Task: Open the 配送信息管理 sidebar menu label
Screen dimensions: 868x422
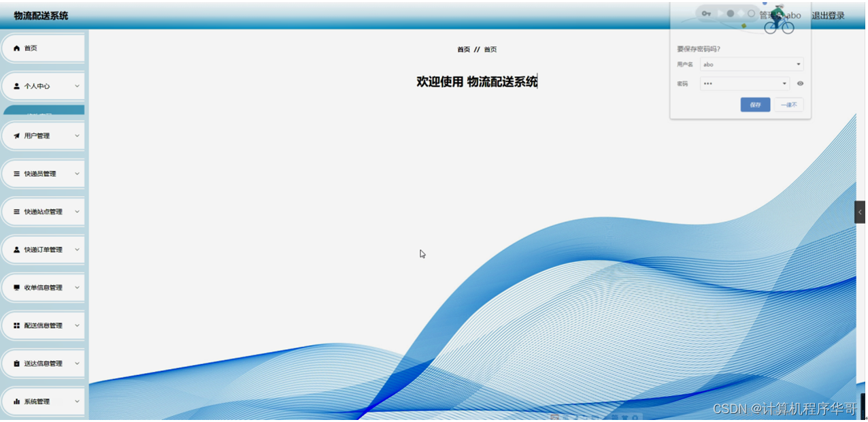Action: [x=43, y=326]
